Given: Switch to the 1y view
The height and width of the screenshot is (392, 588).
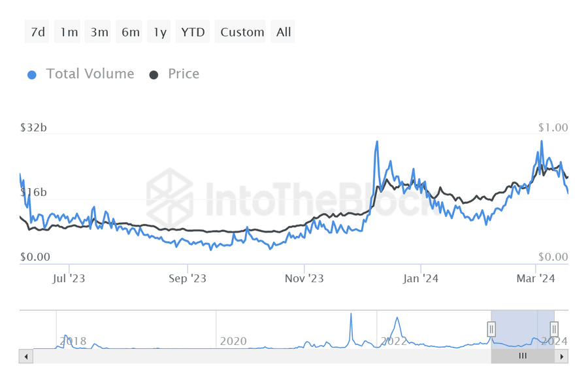Looking at the screenshot, I should (x=159, y=31).
